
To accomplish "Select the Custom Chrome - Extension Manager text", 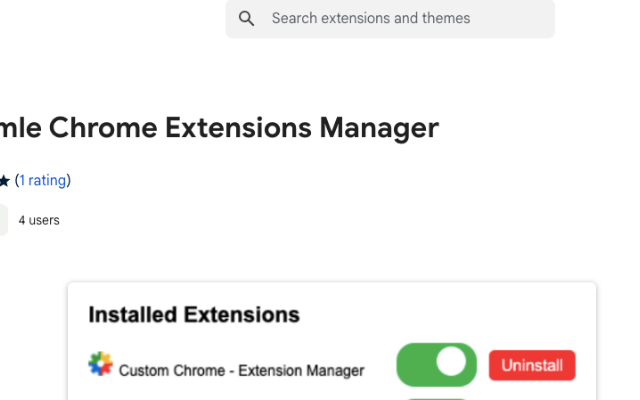I will coord(241,371).
